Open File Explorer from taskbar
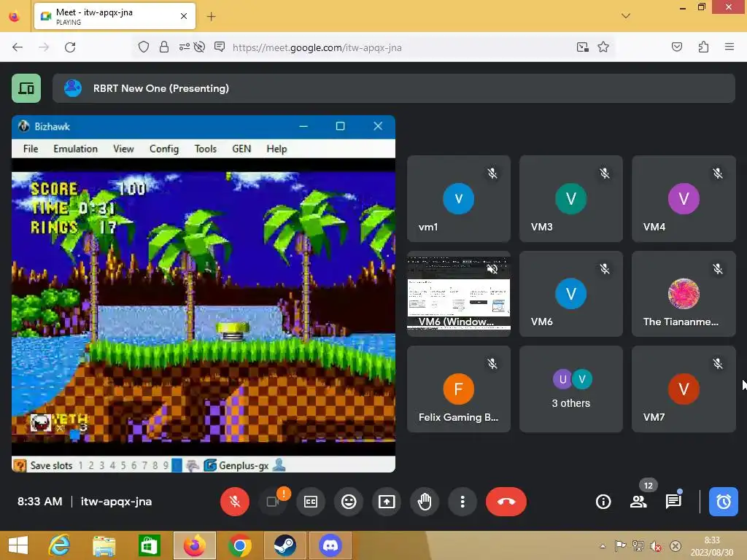 (x=104, y=545)
